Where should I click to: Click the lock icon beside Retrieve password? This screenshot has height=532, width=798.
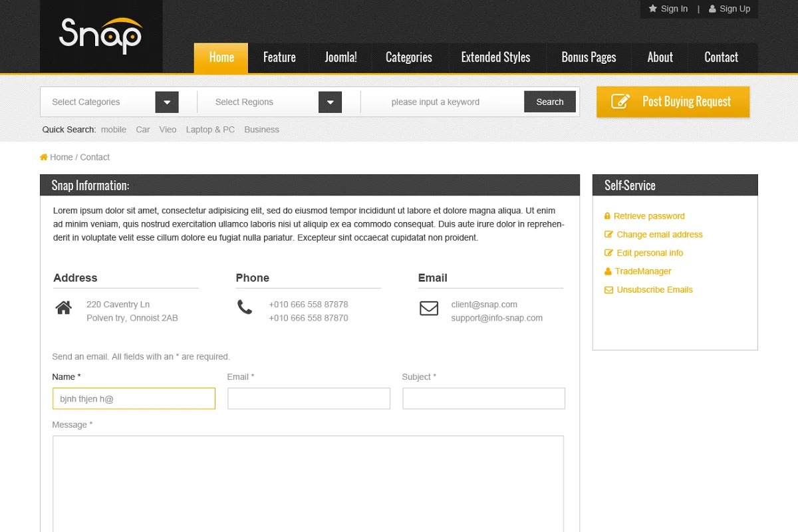tap(607, 216)
